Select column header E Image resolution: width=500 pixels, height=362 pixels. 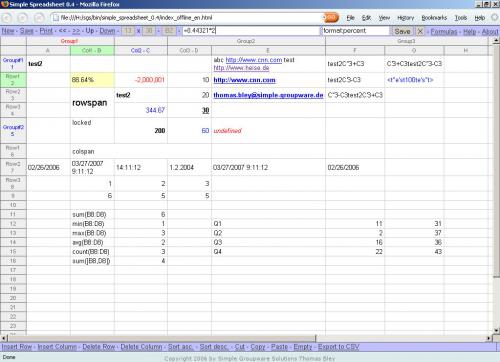[x=268, y=51]
